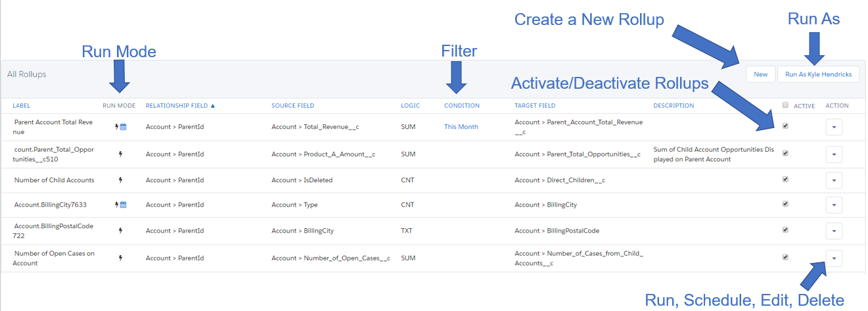Sort by the LOGIC column header

point(410,105)
